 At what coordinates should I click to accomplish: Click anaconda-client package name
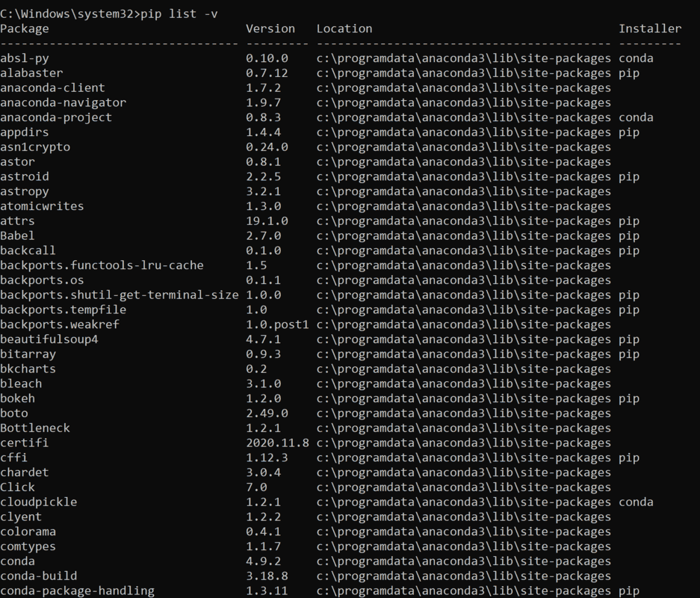tap(53, 88)
